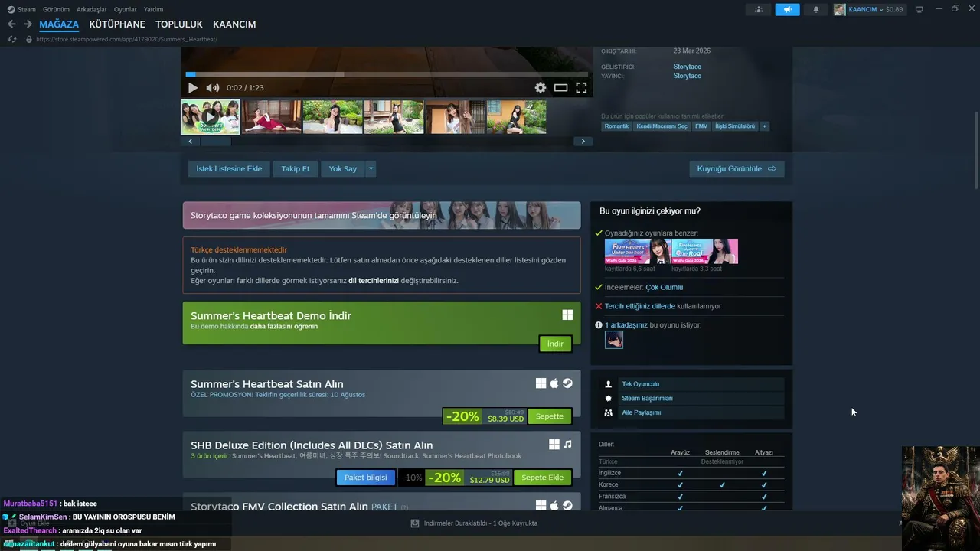Click the Yok Say button

click(x=343, y=168)
